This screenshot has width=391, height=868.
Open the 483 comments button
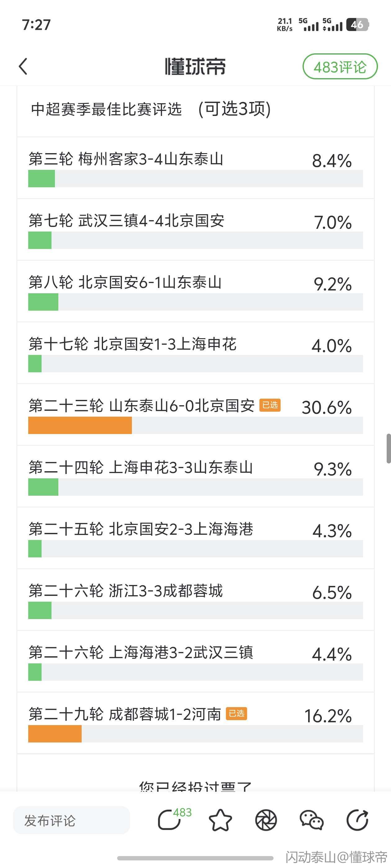click(340, 67)
